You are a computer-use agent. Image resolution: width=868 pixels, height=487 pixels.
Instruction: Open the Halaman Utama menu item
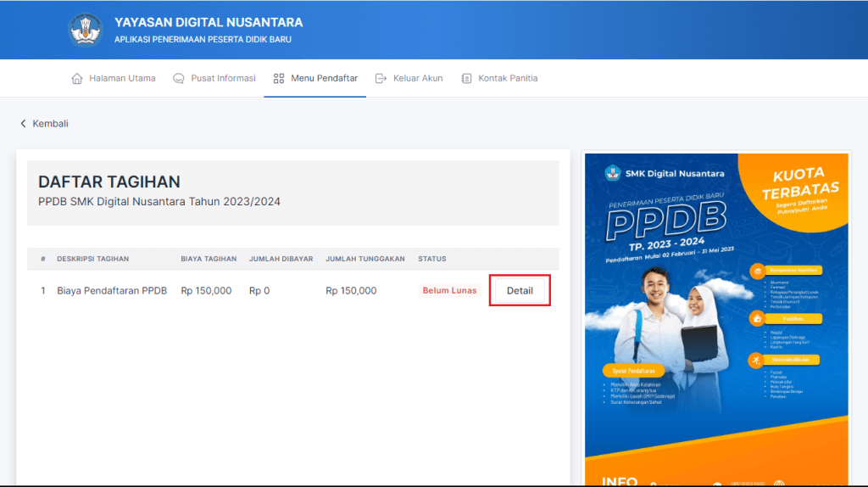(122, 78)
